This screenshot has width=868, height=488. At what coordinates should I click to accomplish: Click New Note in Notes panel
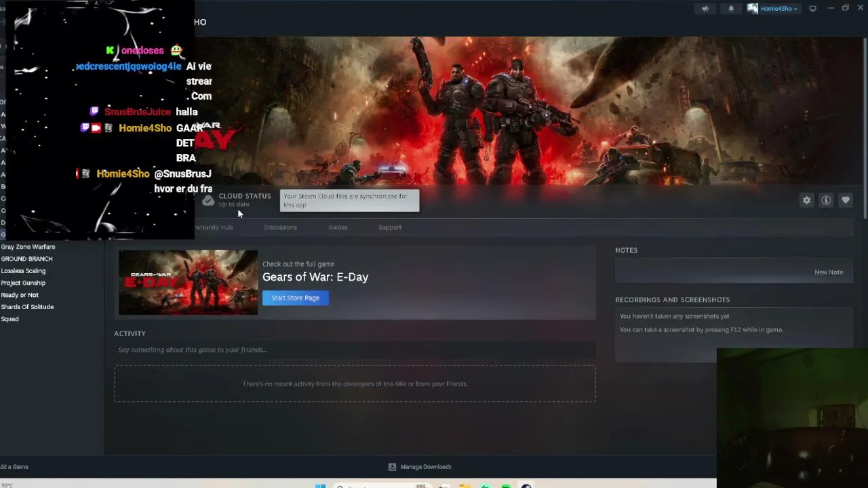pos(829,272)
